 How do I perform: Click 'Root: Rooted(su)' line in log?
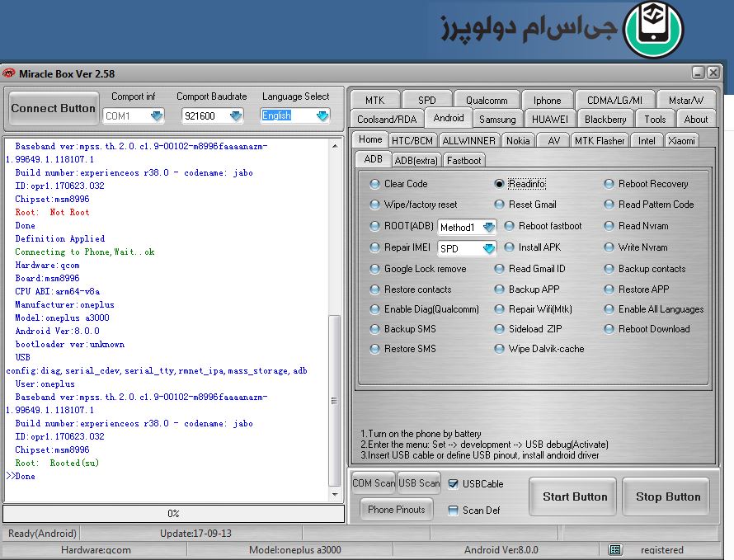pos(57,463)
